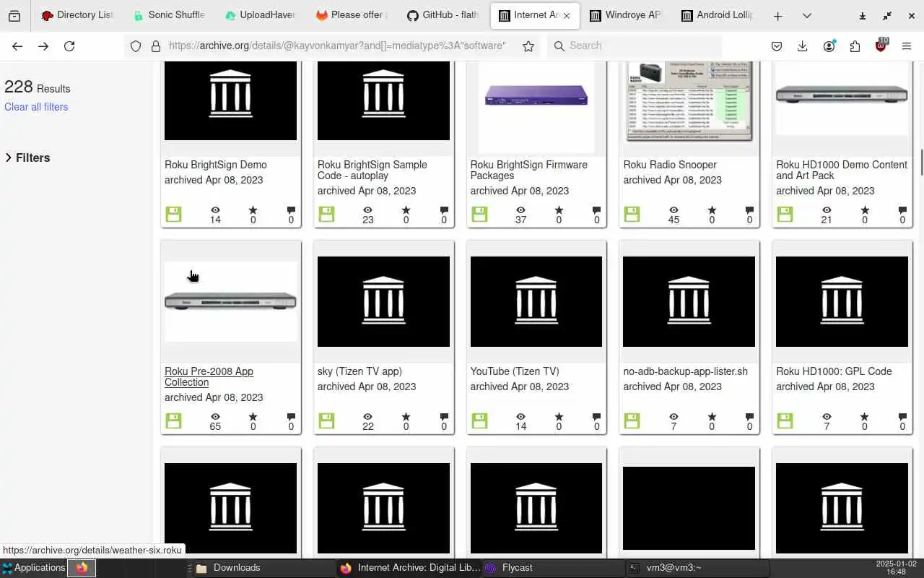Switch to the Sonic Shuffle tab

pyautogui.click(x=169, y=15)
